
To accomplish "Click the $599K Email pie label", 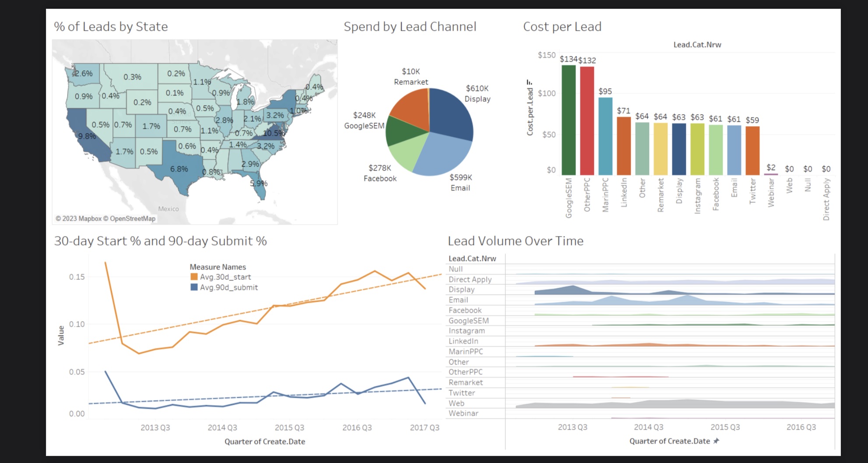I will 460,183.
